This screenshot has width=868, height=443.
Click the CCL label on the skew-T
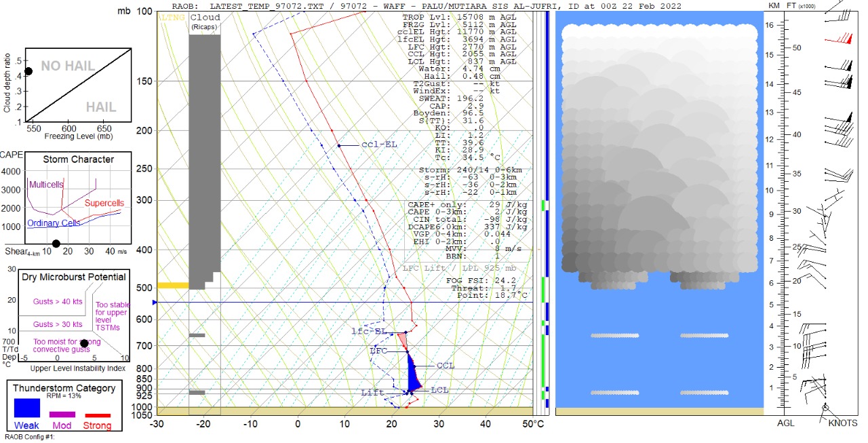pyautogui.click(x=446, y=366)
